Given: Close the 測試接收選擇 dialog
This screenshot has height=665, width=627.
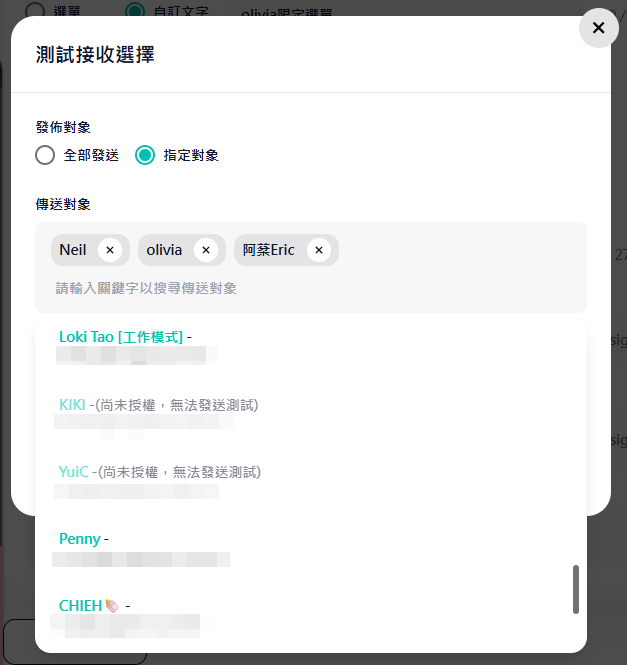Looking at the screenshot, I should pyautogui.click(x=598, y=28).
